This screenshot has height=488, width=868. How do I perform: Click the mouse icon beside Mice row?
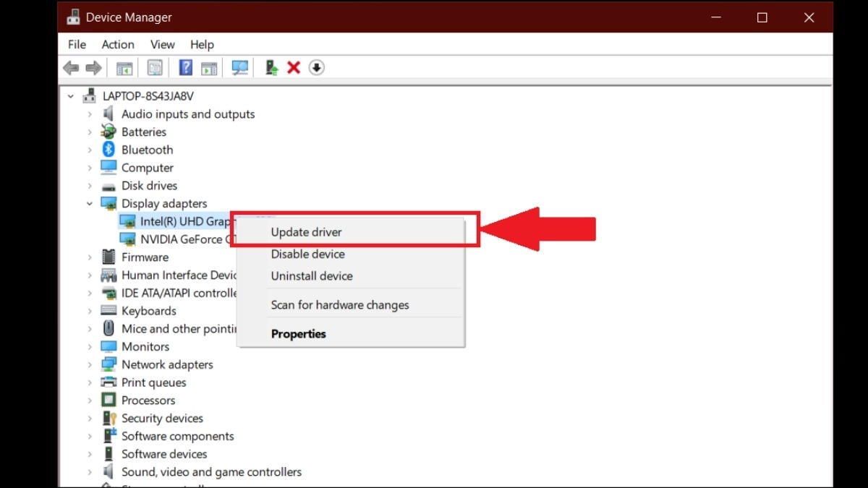point(109,328)
